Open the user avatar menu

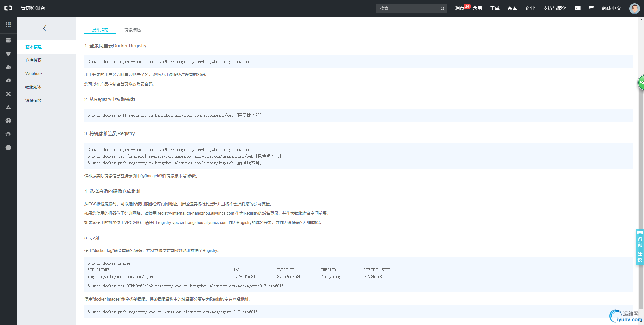[x=634, y=8]
